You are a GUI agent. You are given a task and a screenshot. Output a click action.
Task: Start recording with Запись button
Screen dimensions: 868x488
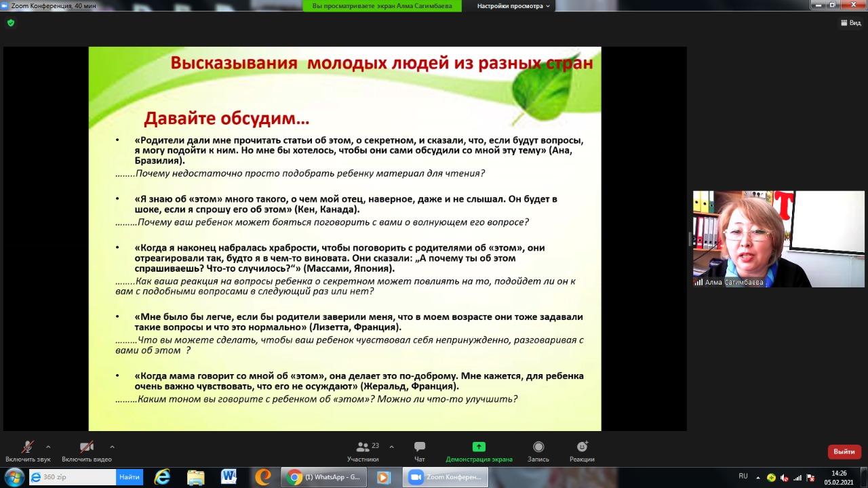(538, 450)
